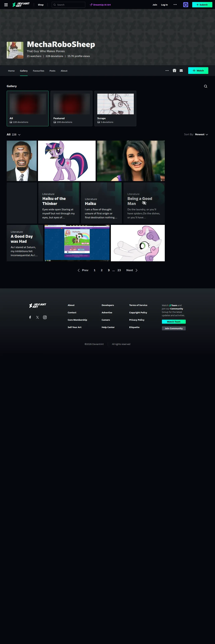Open the Home tab
The height and width of the screenshot is (644, 215).
point(11,71)
